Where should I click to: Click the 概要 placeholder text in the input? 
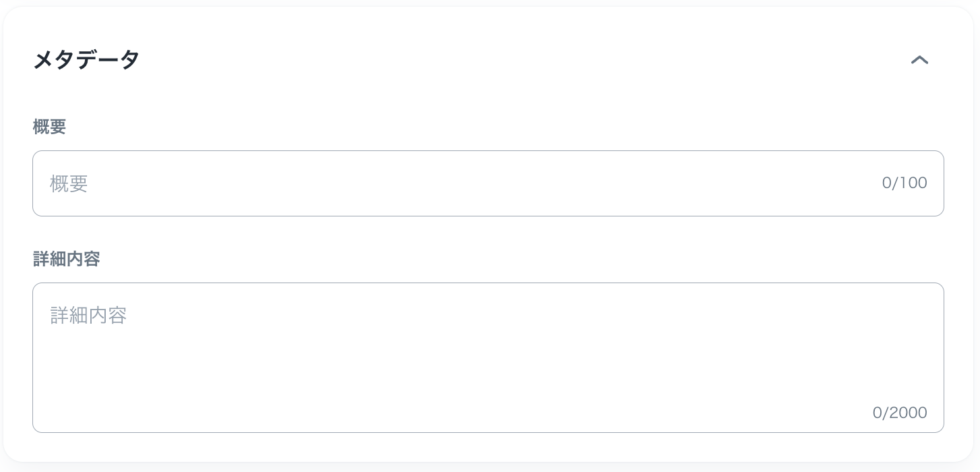tap(69, 183)
